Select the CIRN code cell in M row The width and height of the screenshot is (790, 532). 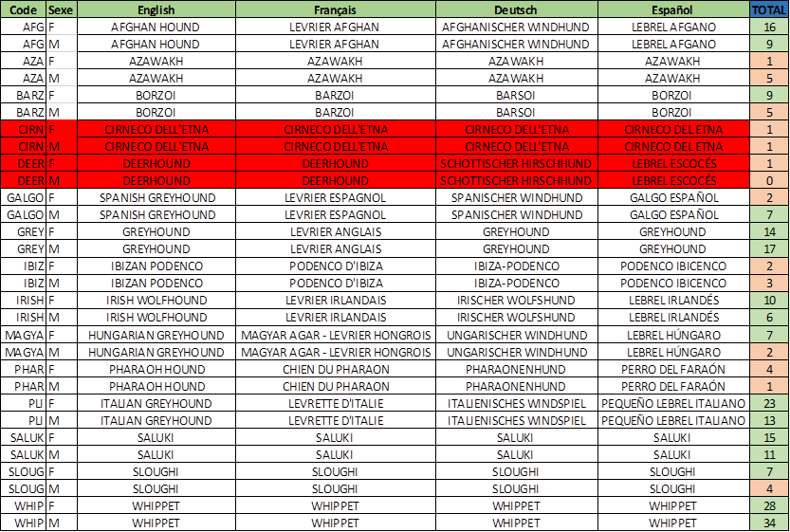pyautogui.click(x=23, y=147)
